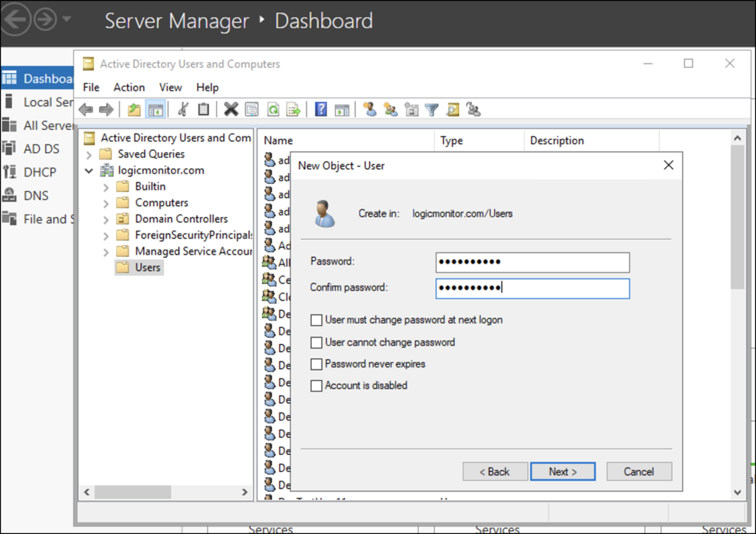Check 'Password never expires'
The width and height of the screenshot is (756, 534).
click(x=316, y=363)
